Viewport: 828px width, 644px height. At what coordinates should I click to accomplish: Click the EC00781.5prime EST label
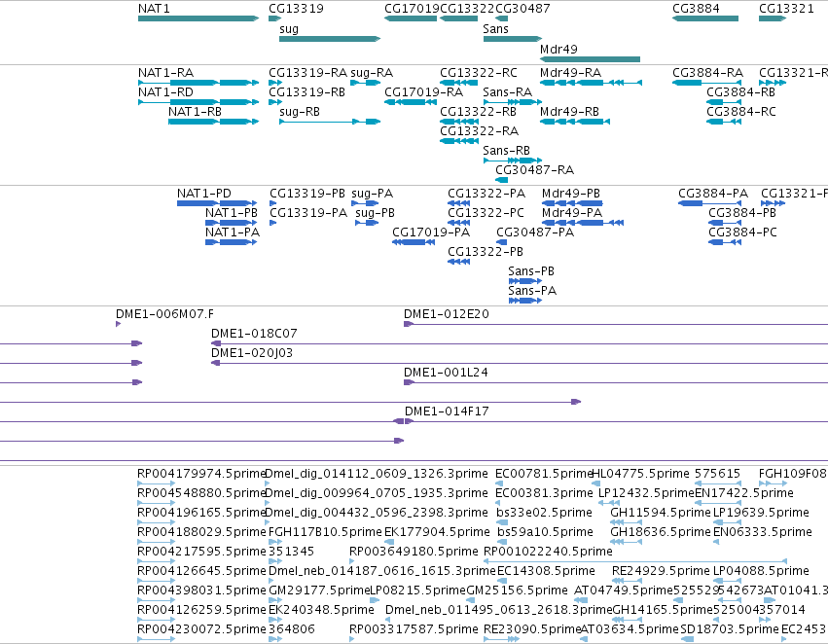click(543, 474)
